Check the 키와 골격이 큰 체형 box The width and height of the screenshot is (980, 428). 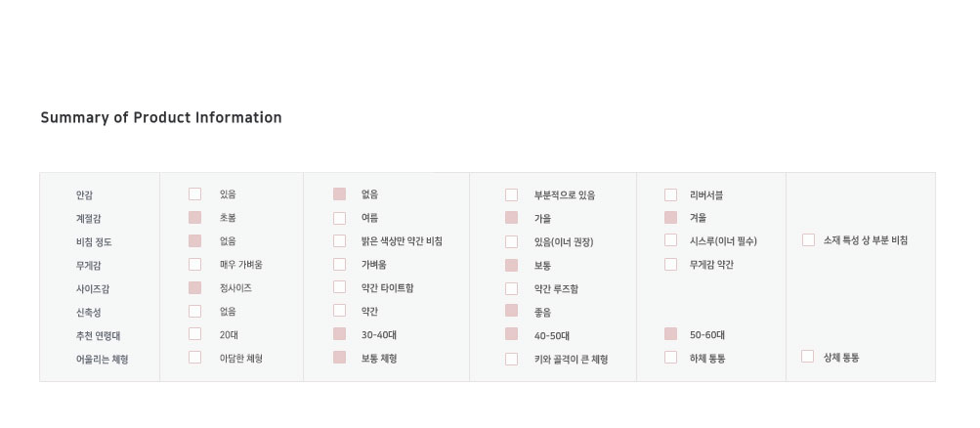(x=511, y=359)
